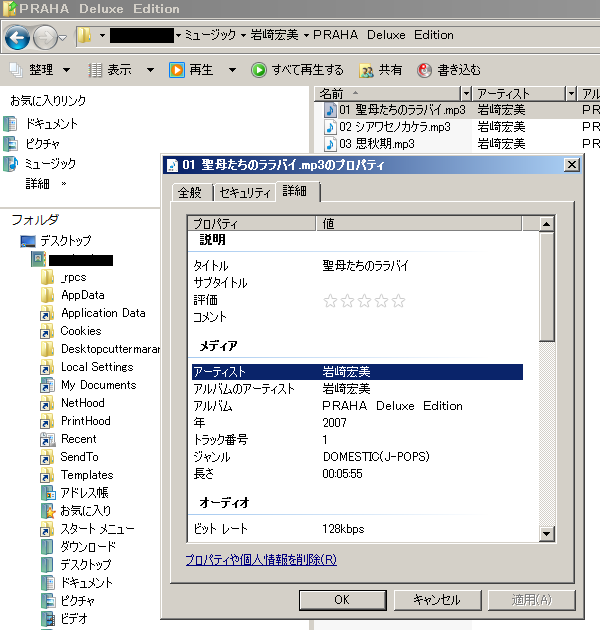The width and height of the screenshot is (600, 630).
Task: Select PRAHA Deluxe Edition in address bar
Action: (x=383, y=35)
